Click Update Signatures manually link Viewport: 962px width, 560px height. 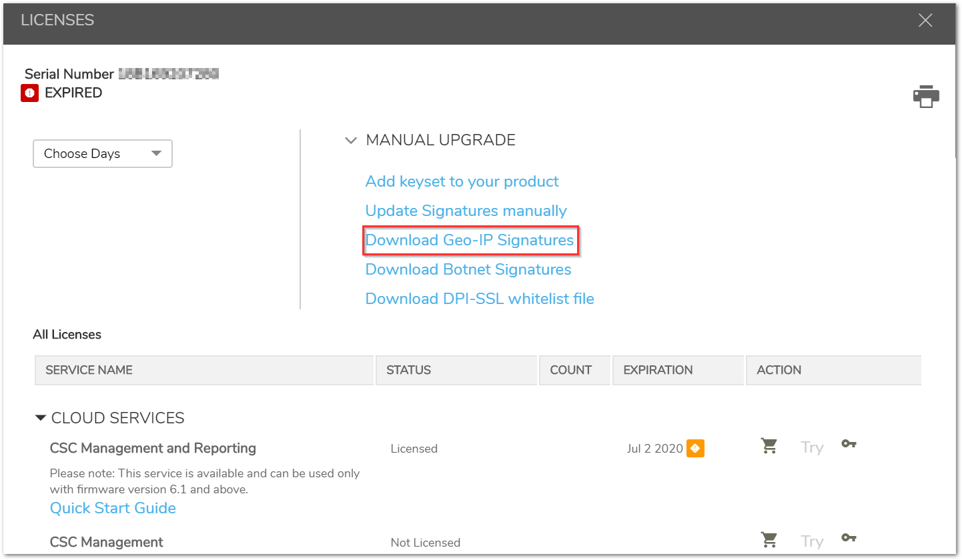pos(466,211)
